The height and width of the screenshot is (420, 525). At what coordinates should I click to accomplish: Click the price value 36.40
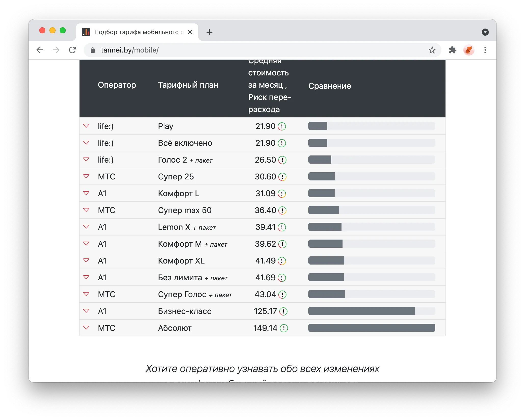click(x=265, y=210)
